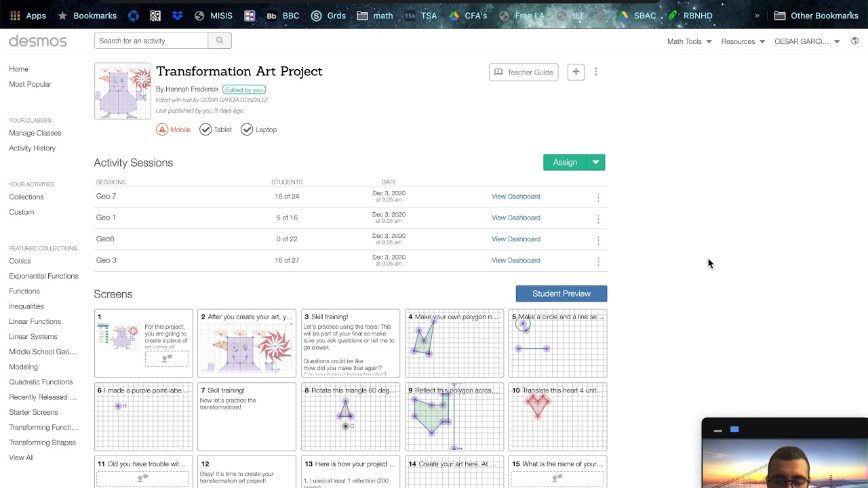Viewport: 868px width, 488px height.
Task: Click the Bookmarks star icon
Action: click(62, 16)
